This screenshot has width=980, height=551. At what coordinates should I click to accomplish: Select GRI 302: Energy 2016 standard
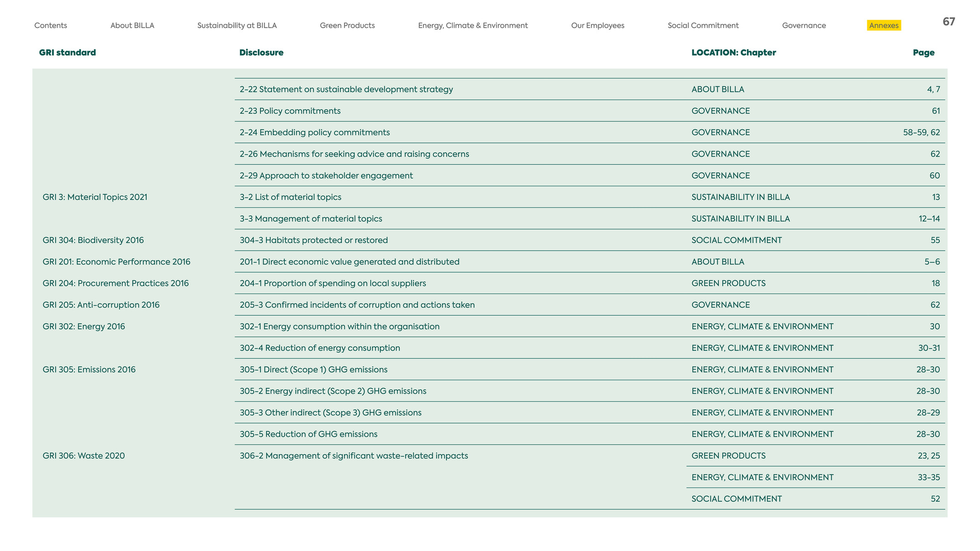pos(84,326)
